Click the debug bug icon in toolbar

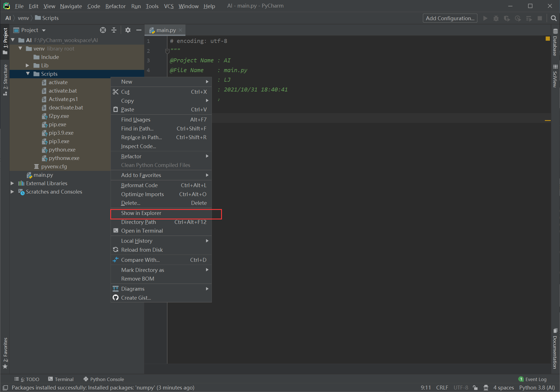coord(496,18)
